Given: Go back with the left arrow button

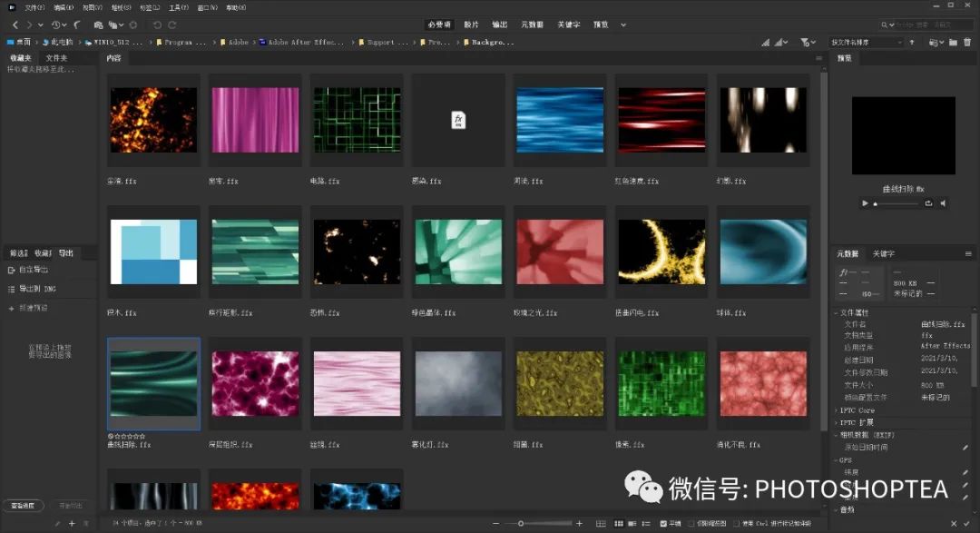Looking at the screenshot, I should click(x=15, y=25).
